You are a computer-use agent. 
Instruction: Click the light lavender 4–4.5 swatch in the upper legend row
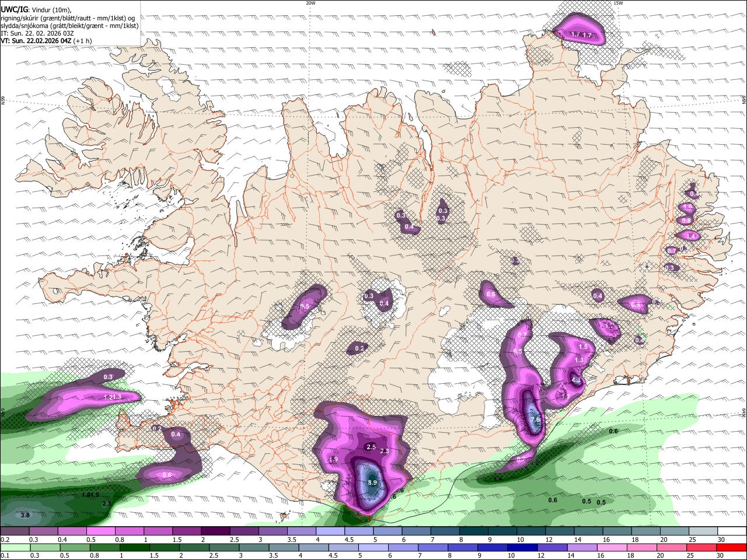point(330,531)
